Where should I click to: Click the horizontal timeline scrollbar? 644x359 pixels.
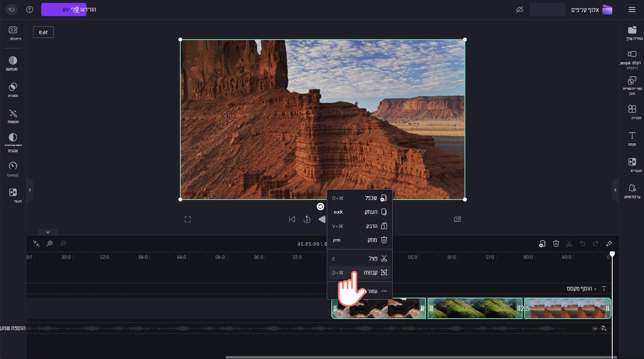click(421, 357)
